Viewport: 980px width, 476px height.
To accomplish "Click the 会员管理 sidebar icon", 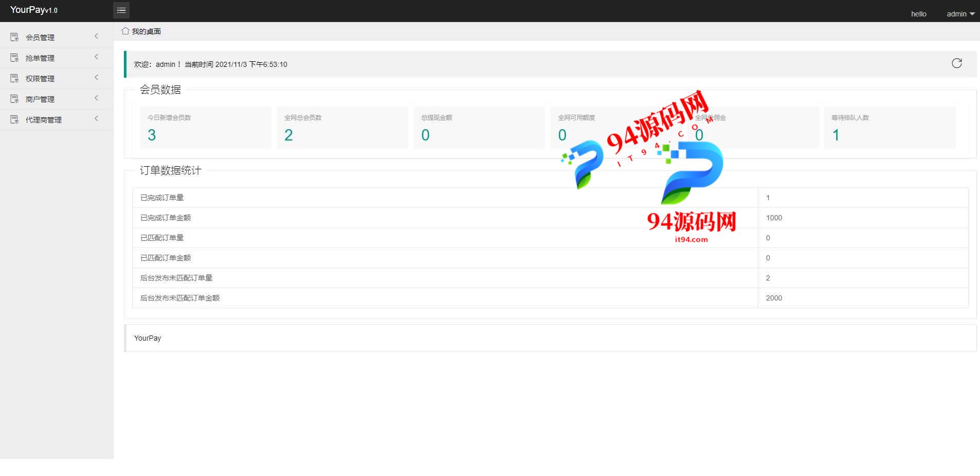I will point(14,37).
